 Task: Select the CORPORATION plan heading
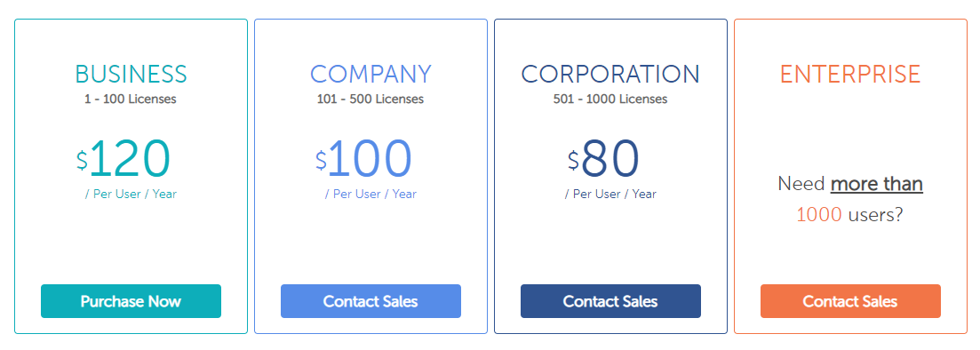click(x=610, y=74)
